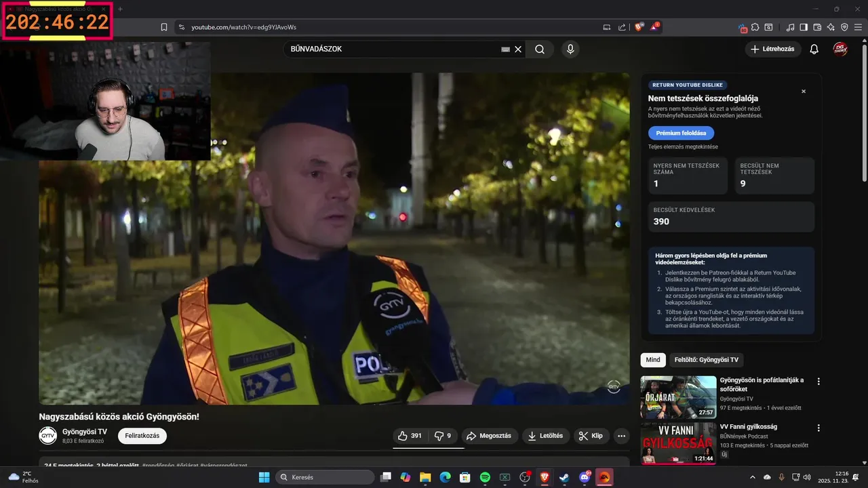868x488 pixels.
Task: Open Steam from taskbar
Action: [x=564, y=477]
